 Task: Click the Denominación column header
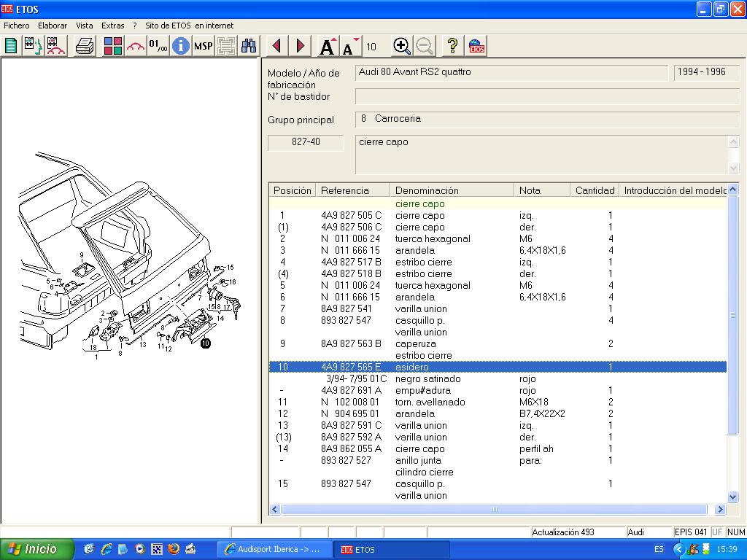click(452, 190)
